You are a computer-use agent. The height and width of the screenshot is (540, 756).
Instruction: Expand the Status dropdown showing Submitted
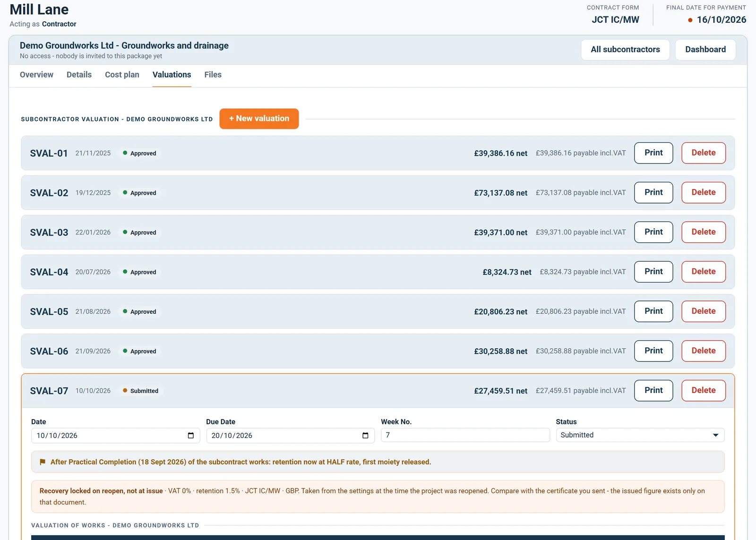point(640,435)
